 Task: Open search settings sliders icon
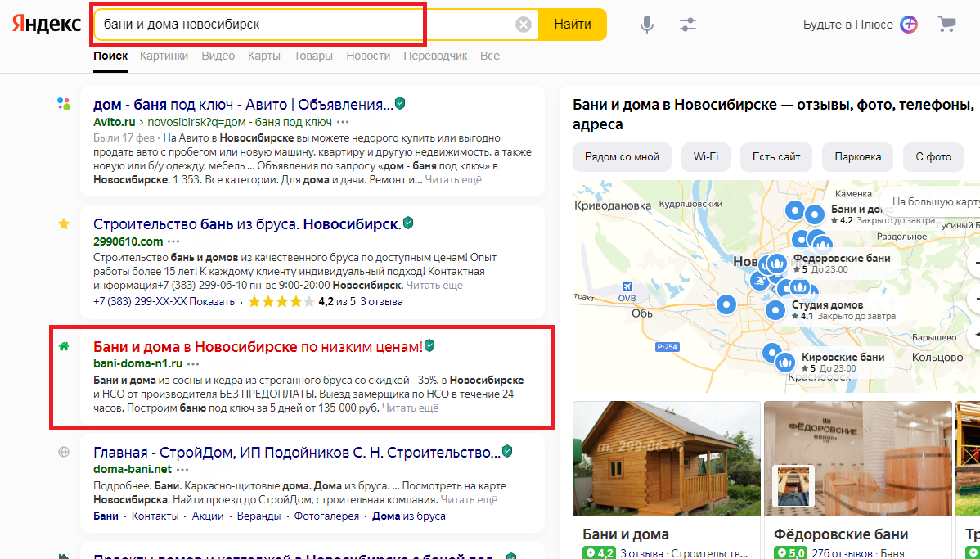tap(687, 25)
